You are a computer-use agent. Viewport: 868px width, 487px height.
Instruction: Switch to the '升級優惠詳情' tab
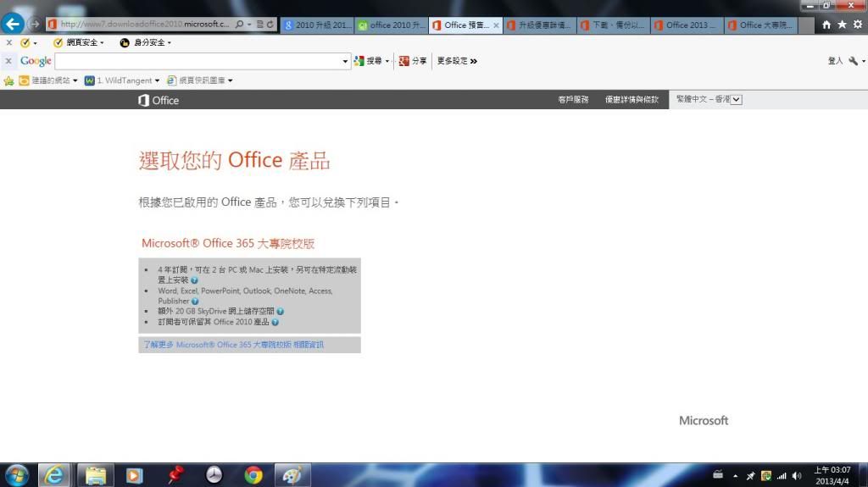pyautogui.click(x=540, y=25)
